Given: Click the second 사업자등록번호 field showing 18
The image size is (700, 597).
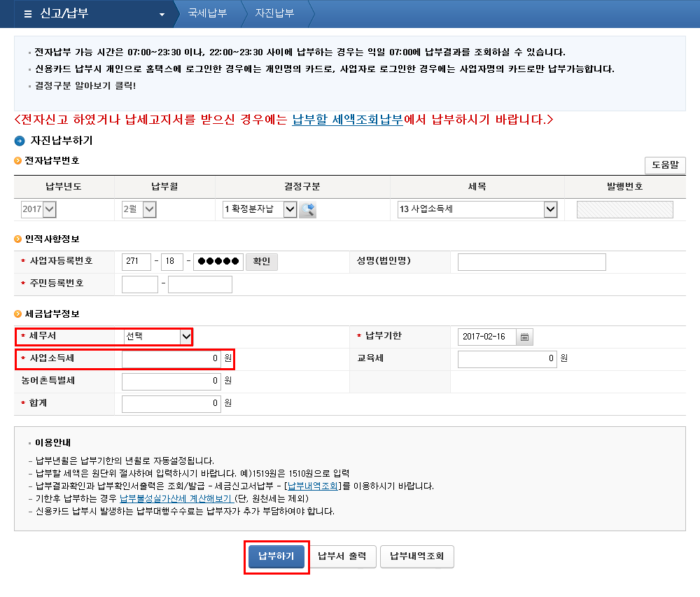Looking at the screenshot, I should tap(172, 262).
